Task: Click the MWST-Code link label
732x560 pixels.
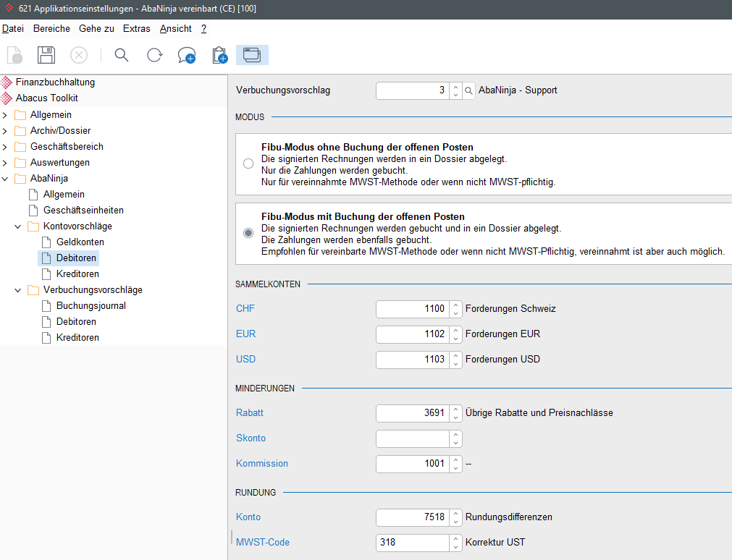Action: coord(263,542)
